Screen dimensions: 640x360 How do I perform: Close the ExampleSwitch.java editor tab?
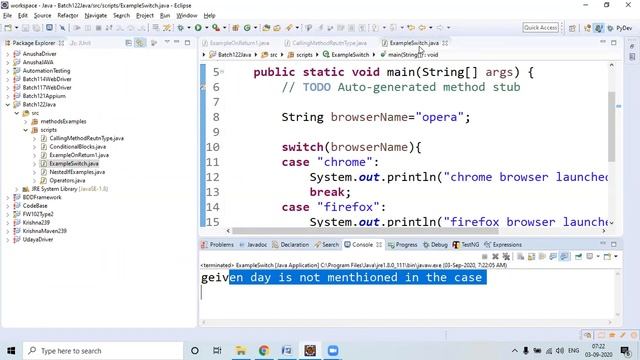pyautogui.click(x=445, y=43)
